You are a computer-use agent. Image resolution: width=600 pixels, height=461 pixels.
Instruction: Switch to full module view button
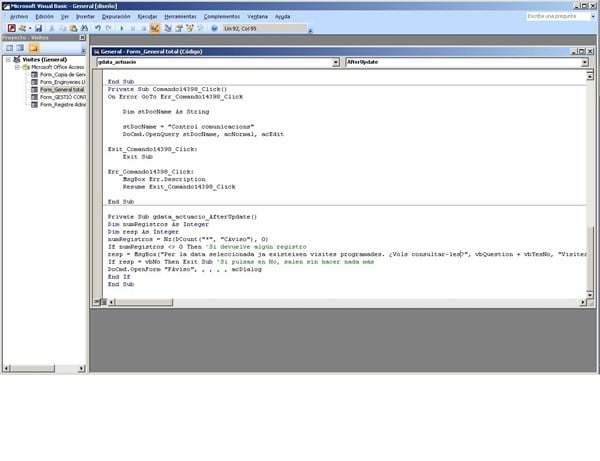click(x=104, y=300)
